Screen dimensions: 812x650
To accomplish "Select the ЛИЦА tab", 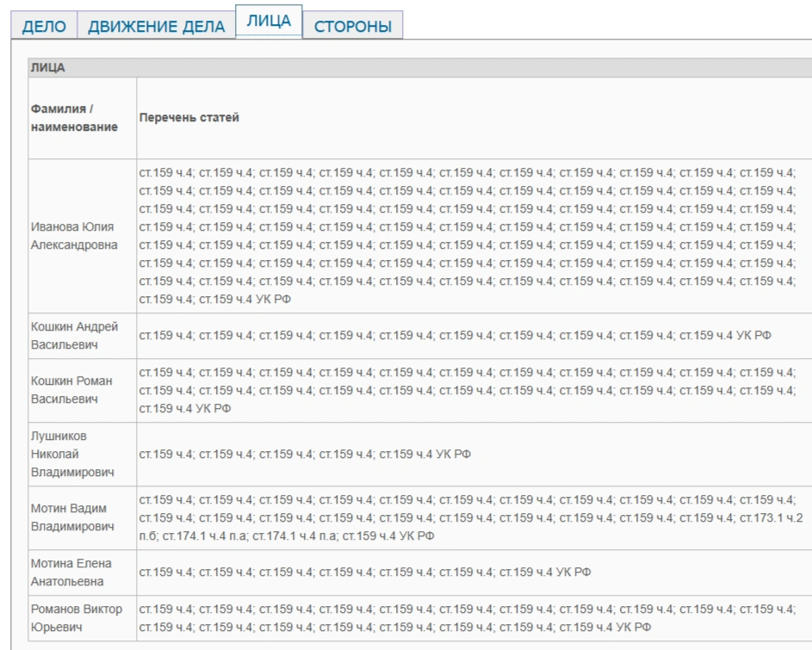I will 269,22.
